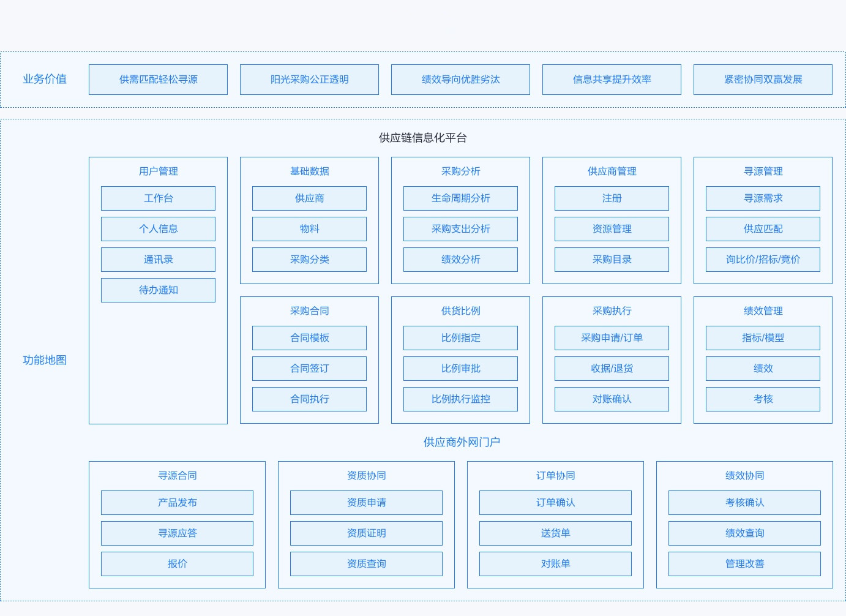Open 对账单 box
Viewport: 846px width, 616px height.
(555, 564)
